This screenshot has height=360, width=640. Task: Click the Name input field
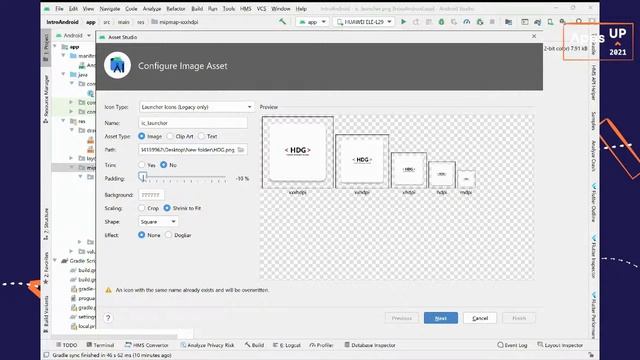193,123
